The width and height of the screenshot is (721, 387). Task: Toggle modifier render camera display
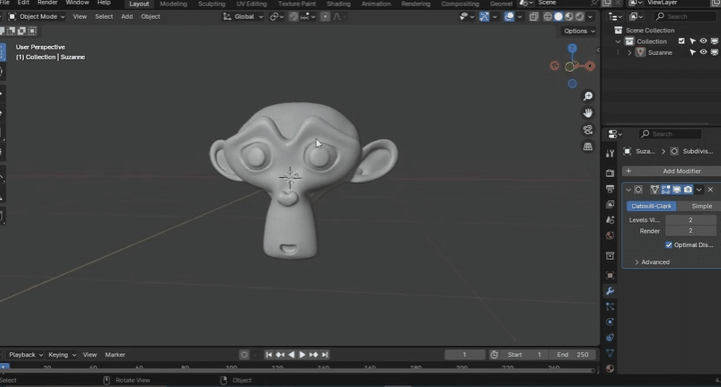(688, 189)
